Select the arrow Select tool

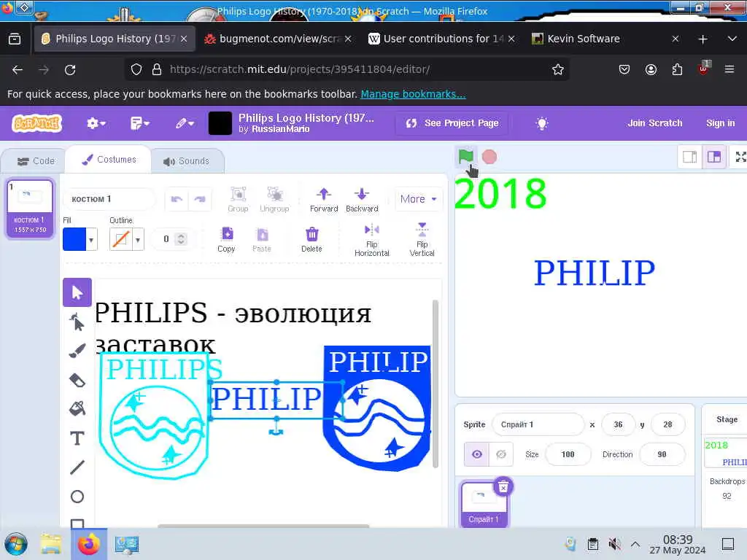[x=77, y=292]
